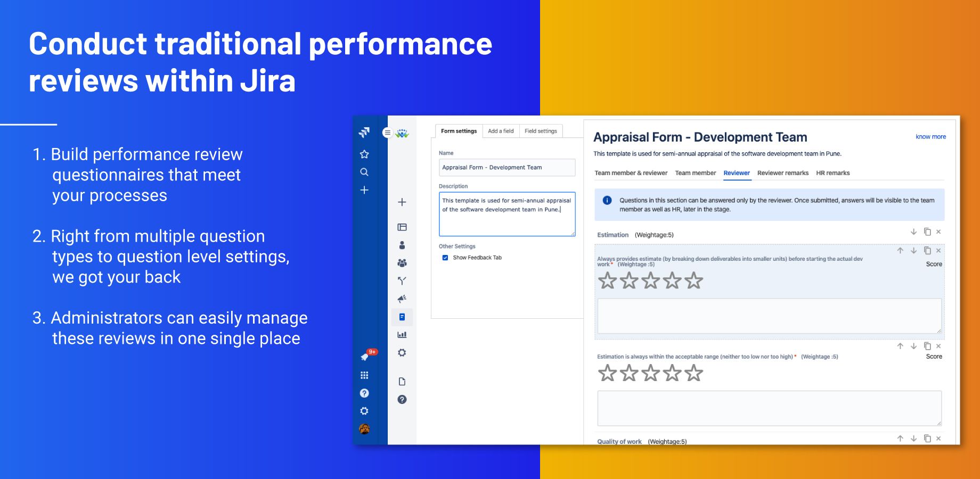Click the Description text area
Image resolution: width=980 pixels, height=479 pixels.
[507, 214]
